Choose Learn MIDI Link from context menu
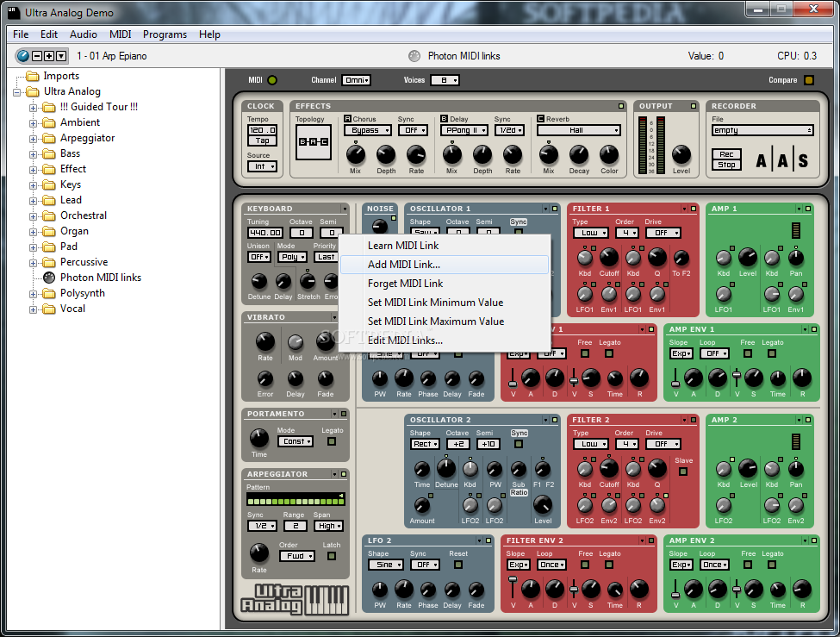 pyautogui.click(x=444, y=246)
